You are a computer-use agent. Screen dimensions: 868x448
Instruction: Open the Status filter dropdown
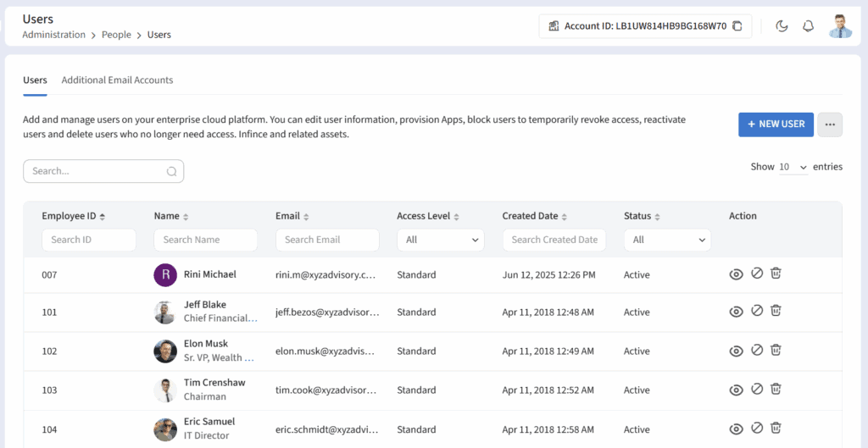(x=667, y=240)
